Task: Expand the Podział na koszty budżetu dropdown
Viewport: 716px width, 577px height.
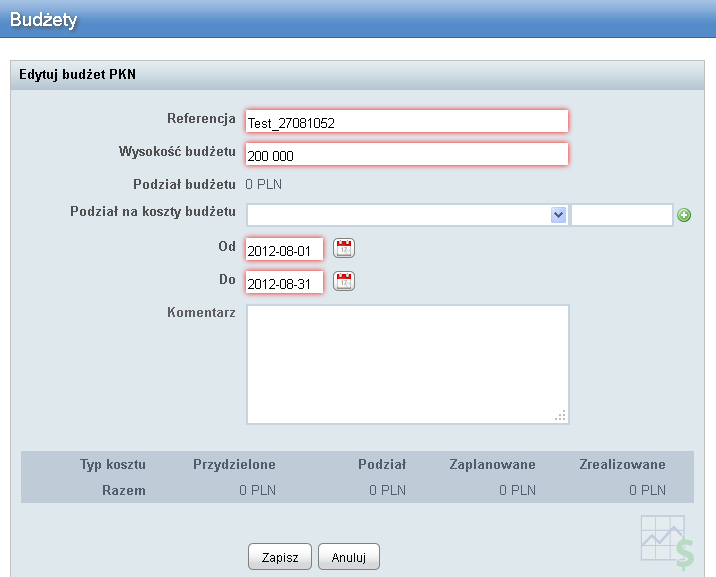Action: [558, 215]
